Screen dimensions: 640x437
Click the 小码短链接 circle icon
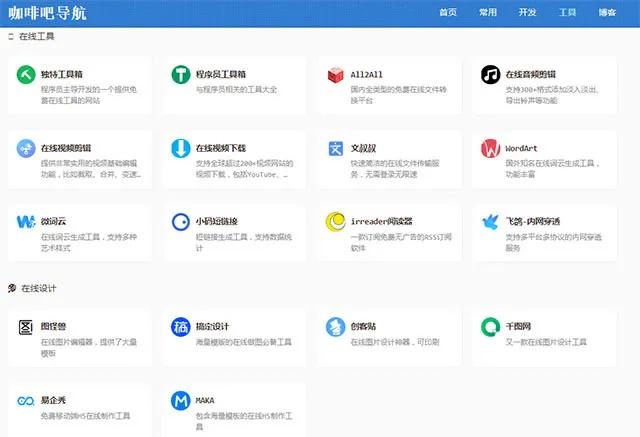click(x=181, y=222)
